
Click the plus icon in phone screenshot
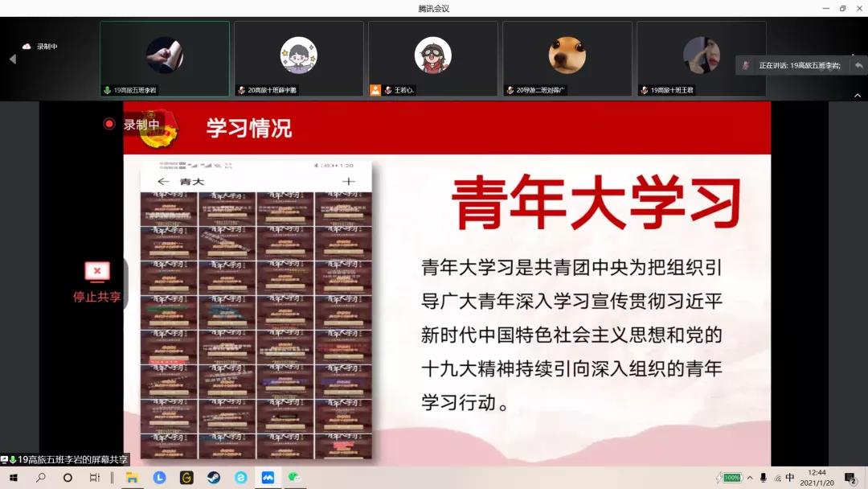pos(348,182)
